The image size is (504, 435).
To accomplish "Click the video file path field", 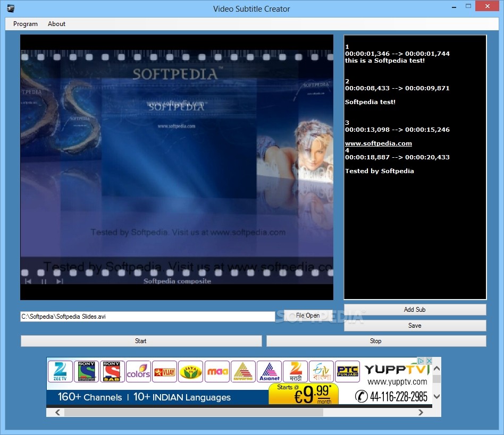I will coord(148,317).
